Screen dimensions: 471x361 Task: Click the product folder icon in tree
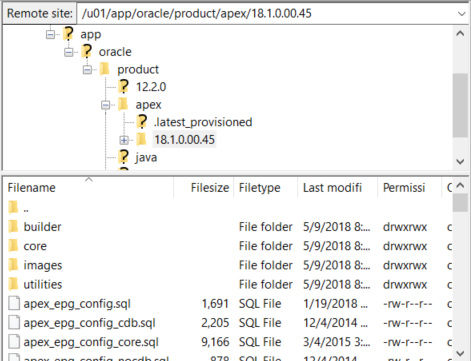105,69
